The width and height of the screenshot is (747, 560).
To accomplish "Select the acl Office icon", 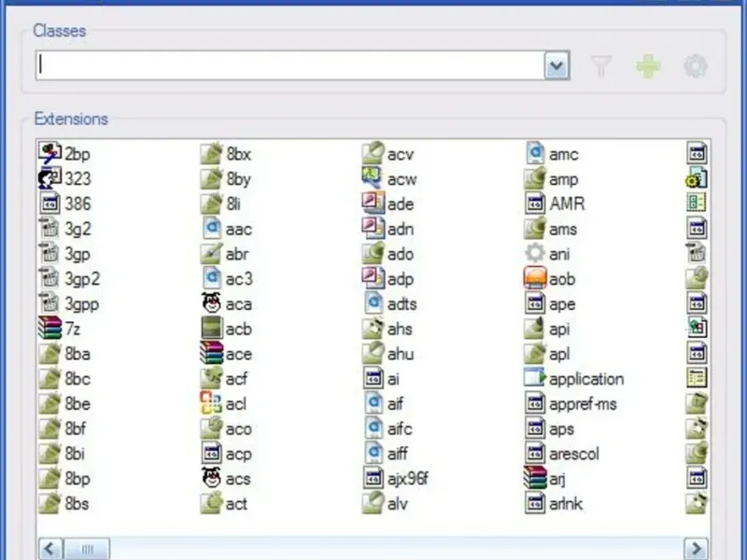I will 212,403.
